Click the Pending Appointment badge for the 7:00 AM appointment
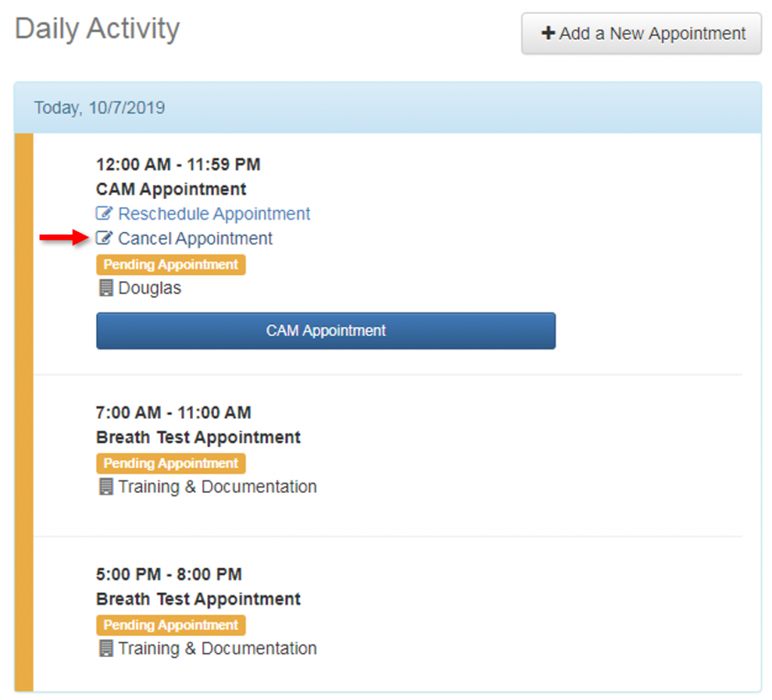Image resolution: width=772 pixels, height=700 pixels. tap(170, 463)
